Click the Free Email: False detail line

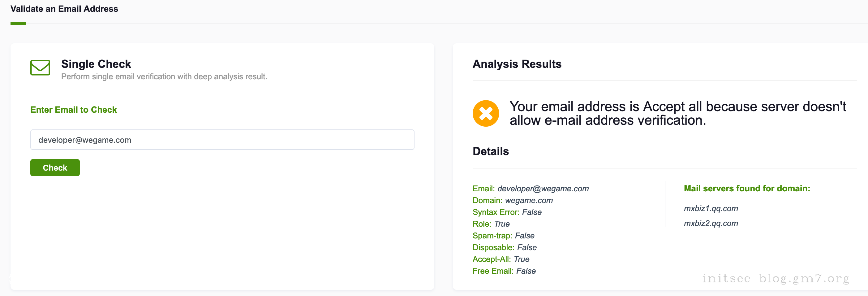pos(504,271)
